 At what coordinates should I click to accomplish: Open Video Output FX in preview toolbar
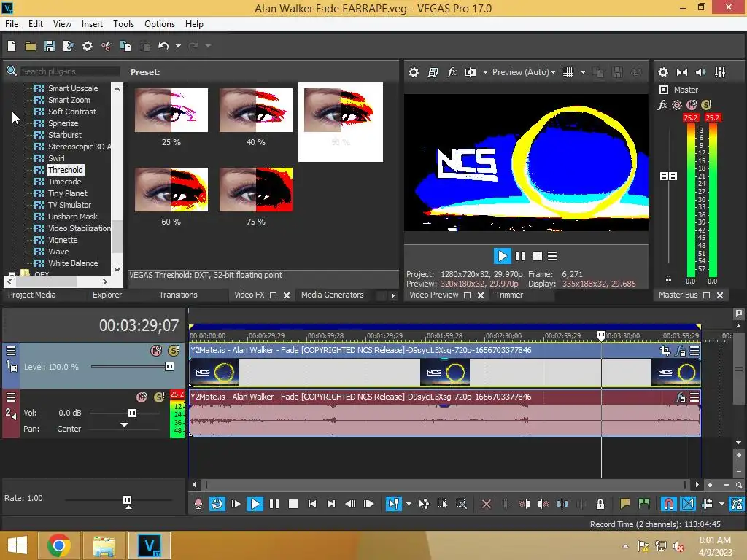451,72
